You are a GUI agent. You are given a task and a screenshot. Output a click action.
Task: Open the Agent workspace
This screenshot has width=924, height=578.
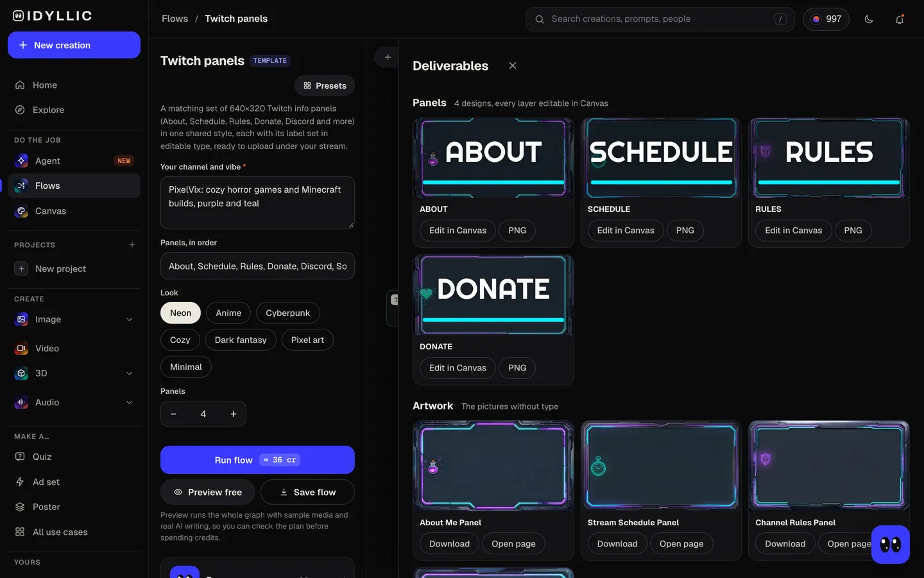(74, 161)
